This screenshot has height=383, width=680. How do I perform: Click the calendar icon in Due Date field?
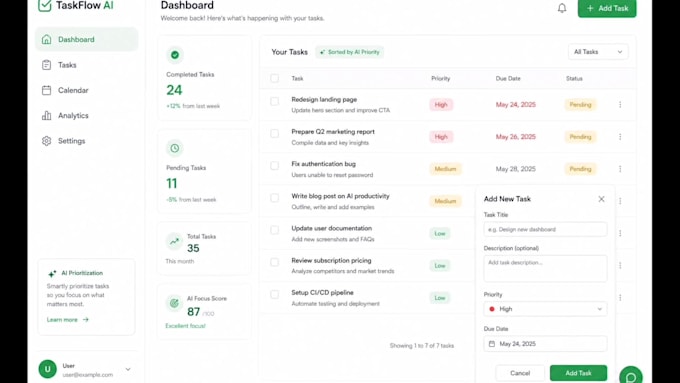(492, 344)
